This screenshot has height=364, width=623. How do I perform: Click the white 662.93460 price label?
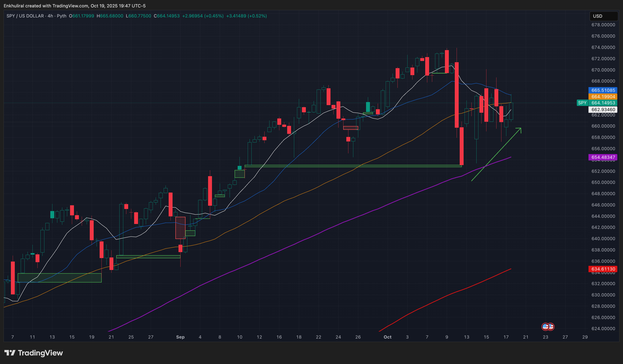603,109
